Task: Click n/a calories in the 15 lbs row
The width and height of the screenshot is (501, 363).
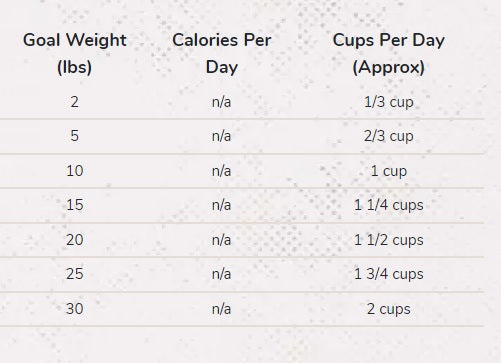Action: (221, 205)
